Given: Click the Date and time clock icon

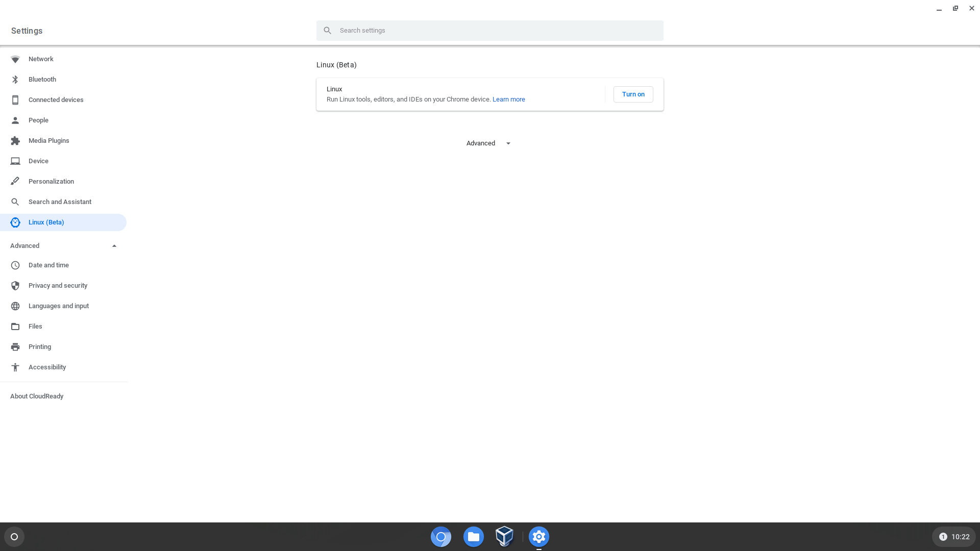Looking at the screenshot, I should [15, 265].
